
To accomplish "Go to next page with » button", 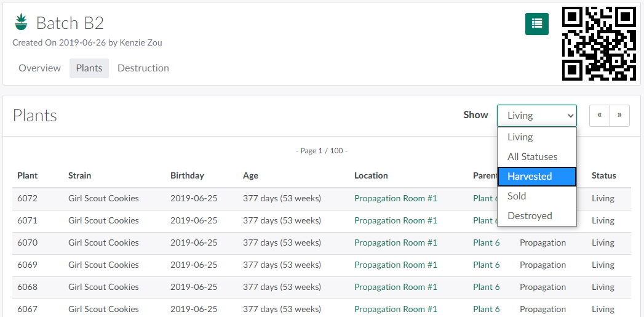I will (619, 115).
